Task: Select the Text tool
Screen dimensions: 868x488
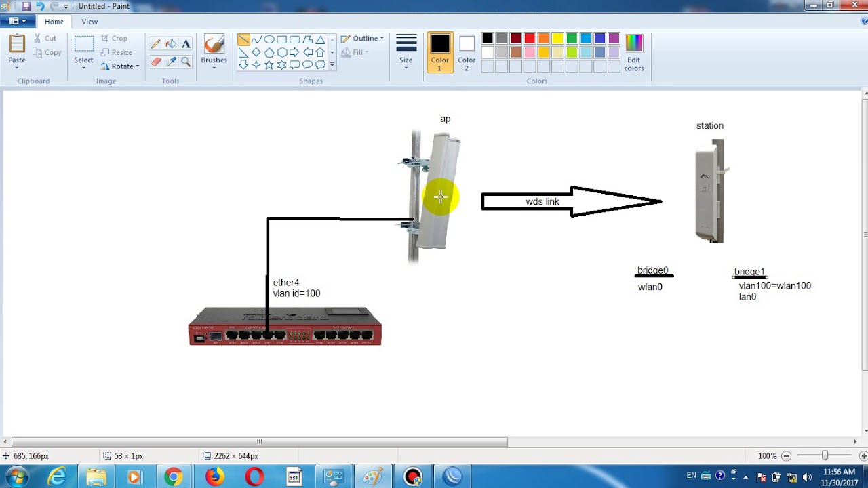Action: pyautogui.click(x=186, y=44)
